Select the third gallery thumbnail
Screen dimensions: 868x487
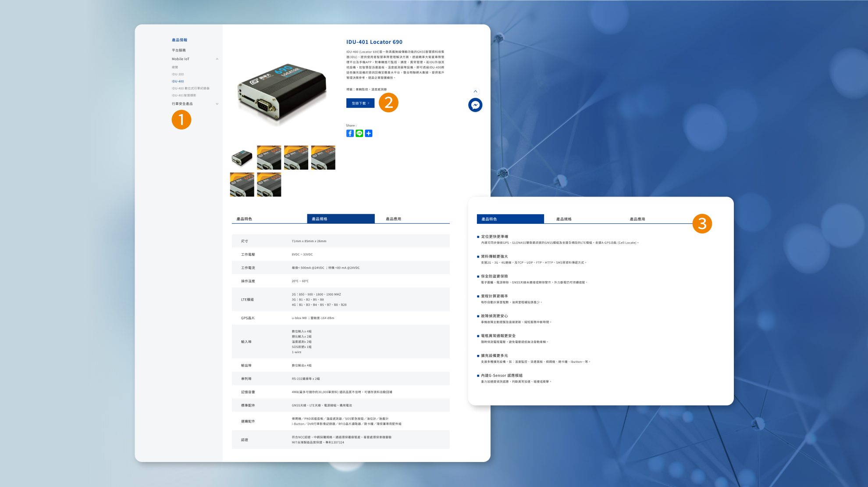pyautogui.click(x=296, y=158)
